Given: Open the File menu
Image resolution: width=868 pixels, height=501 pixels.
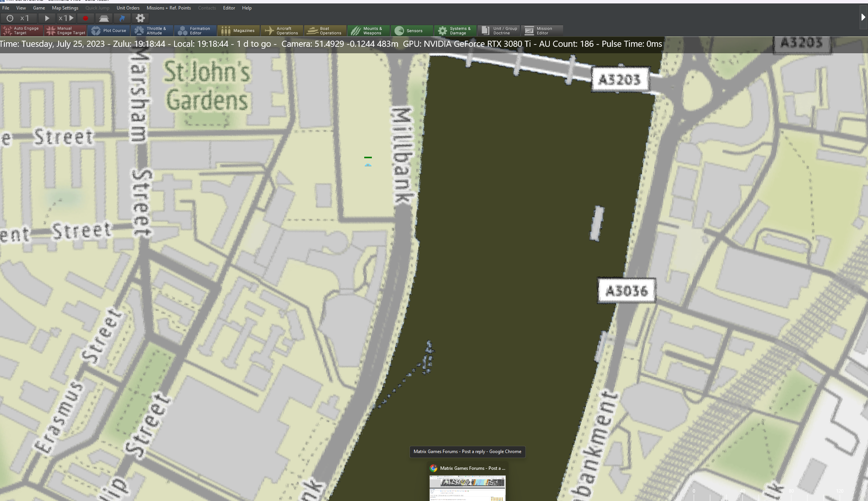Looking at the screenshot, I should coord(6,8).
